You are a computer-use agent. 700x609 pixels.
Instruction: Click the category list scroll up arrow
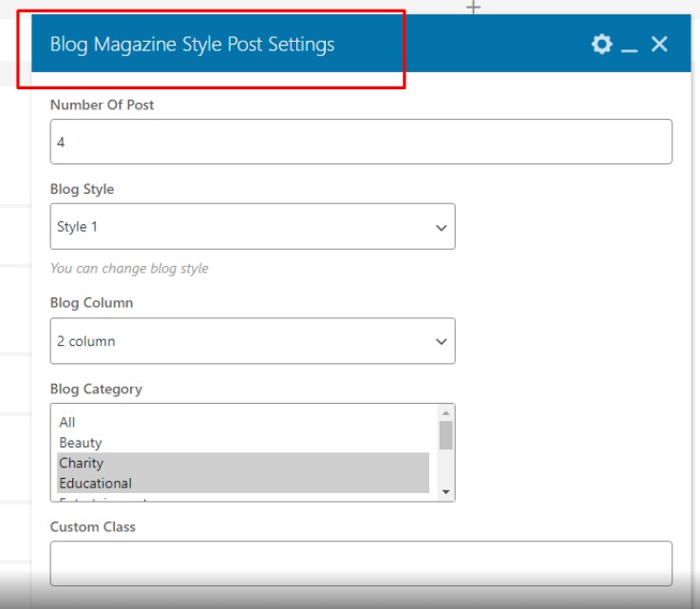[x=445, y=413]
